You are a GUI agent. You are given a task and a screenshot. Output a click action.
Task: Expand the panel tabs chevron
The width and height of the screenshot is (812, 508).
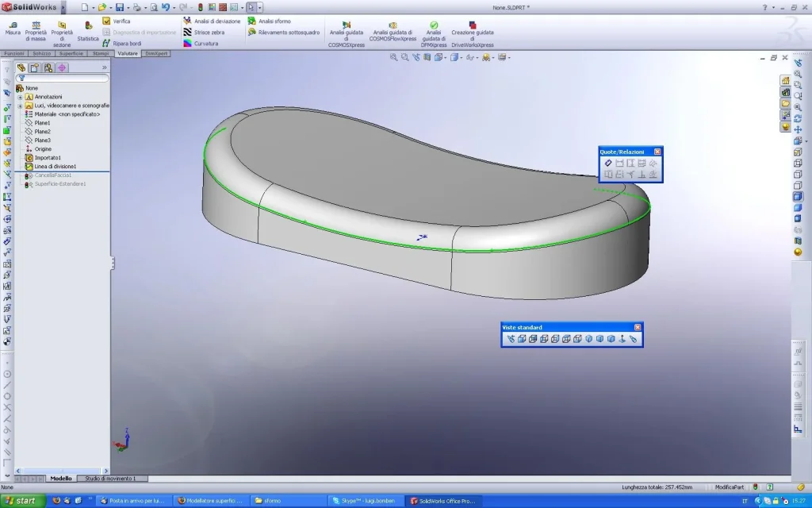click(x=104, y=68)
